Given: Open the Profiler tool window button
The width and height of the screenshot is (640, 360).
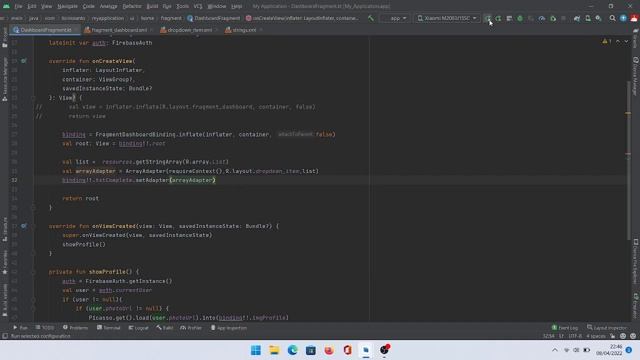Looking at the screenshot, I should click(x=191, y=328).
